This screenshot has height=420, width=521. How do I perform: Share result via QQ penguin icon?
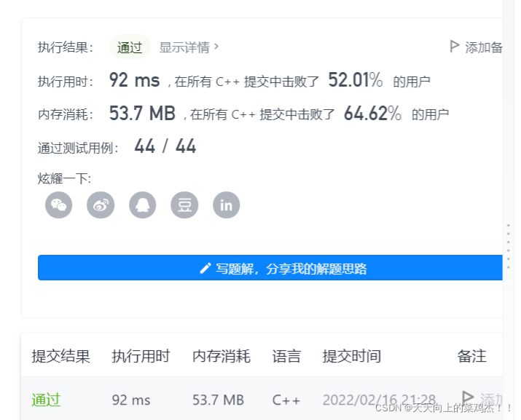click(x=143, y=205)
